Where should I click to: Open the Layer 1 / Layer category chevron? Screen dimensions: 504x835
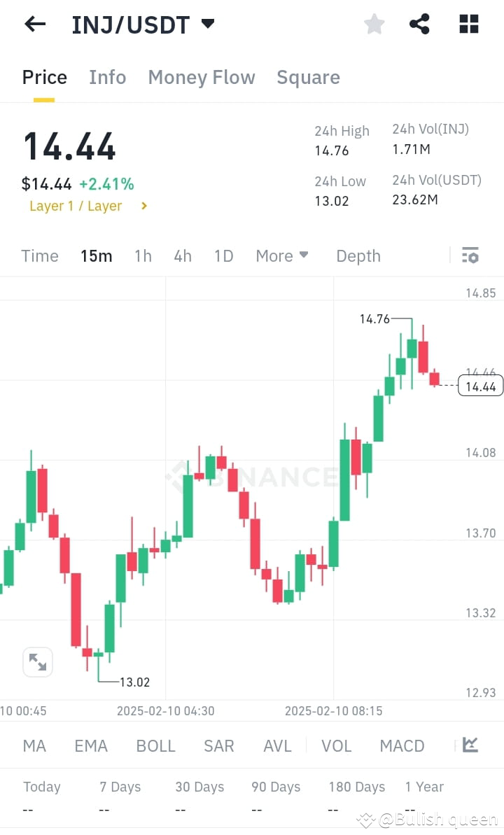[x=145, y=206]
